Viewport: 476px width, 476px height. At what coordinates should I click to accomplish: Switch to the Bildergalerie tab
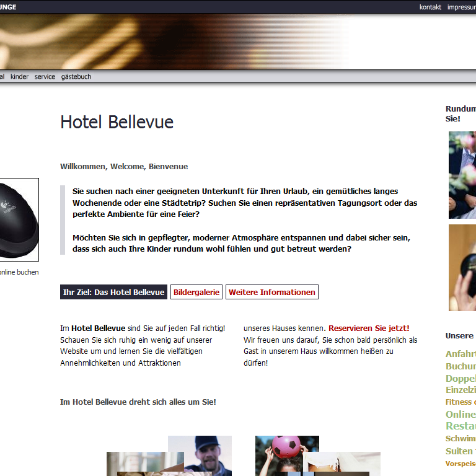[x=196, y=292]
